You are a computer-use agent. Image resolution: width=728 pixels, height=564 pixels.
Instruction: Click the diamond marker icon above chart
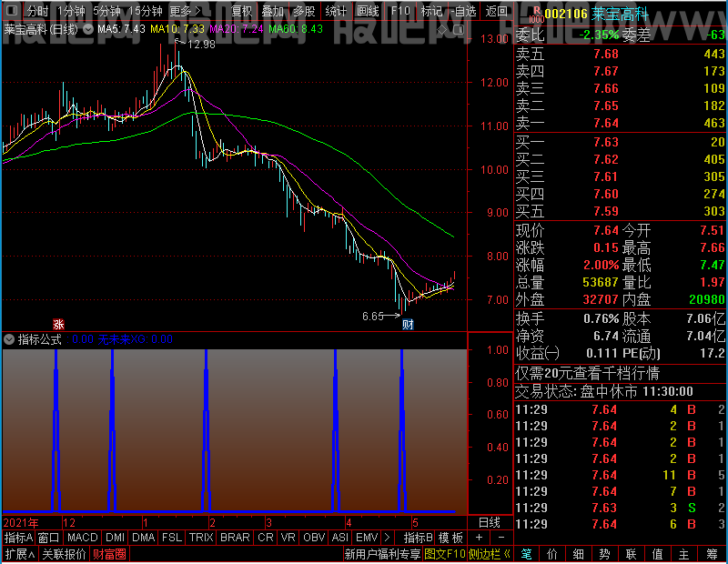pos(442,30)
